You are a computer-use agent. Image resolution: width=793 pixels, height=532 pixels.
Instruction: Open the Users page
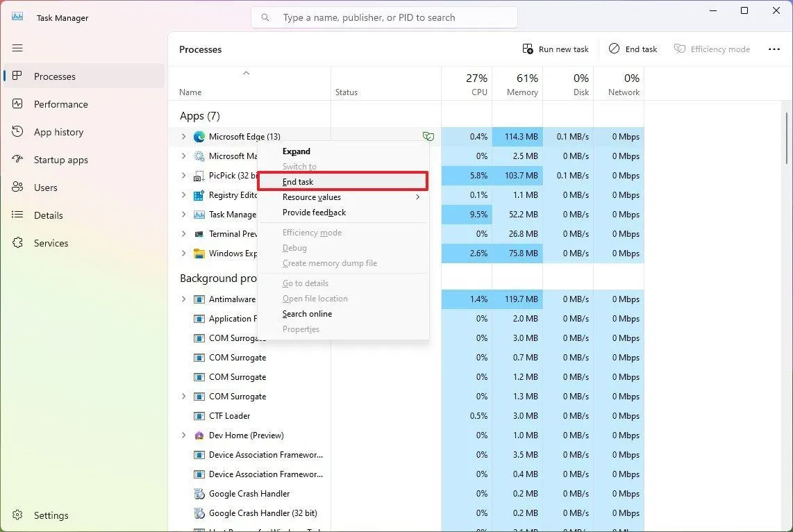pyautogui.click(x=84, y=187)
